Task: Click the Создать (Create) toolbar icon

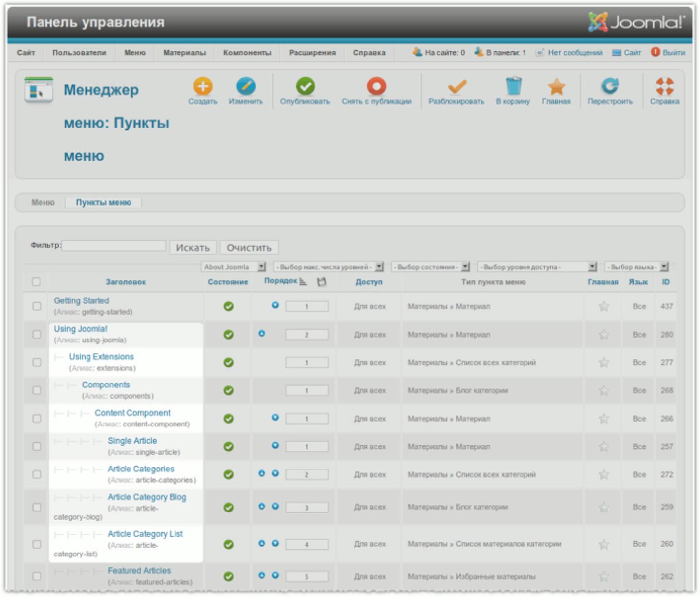Action: click(x=203, y=86)
